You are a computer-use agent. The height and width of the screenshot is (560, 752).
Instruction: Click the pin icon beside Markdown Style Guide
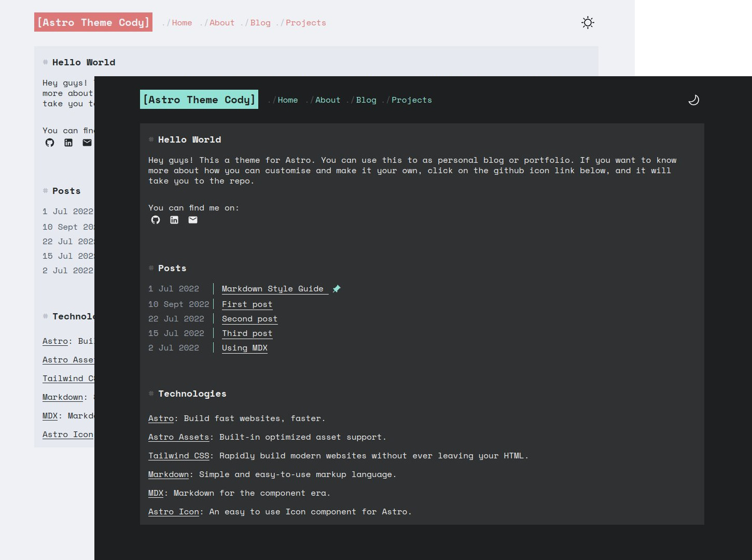point(337,289)
